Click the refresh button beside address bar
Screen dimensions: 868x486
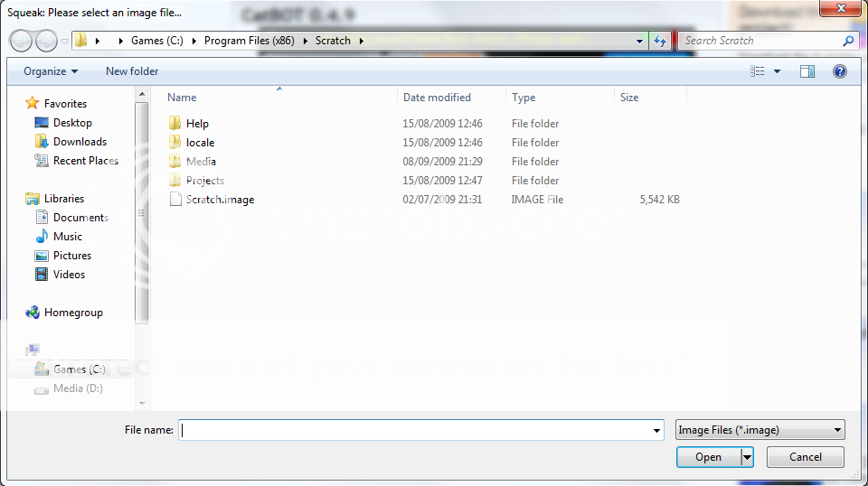(660, 41)
